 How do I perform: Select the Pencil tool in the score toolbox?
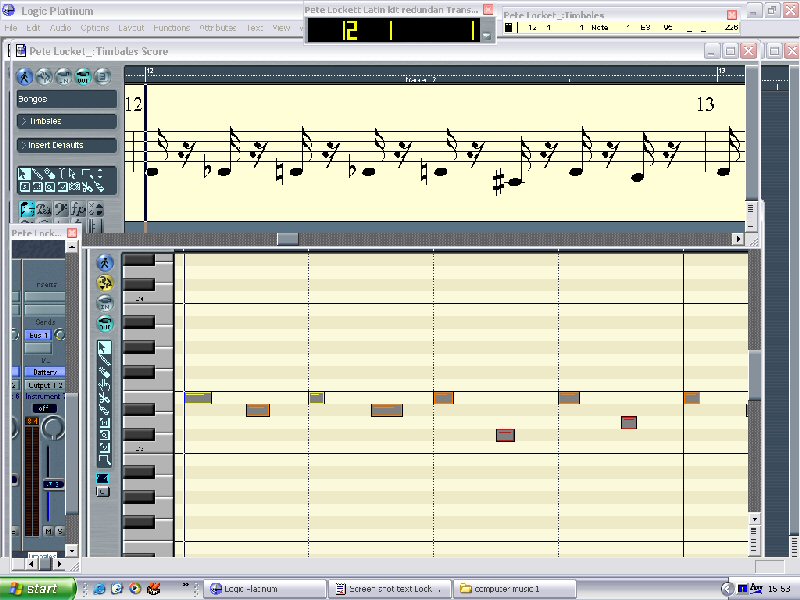click(39, 174)
